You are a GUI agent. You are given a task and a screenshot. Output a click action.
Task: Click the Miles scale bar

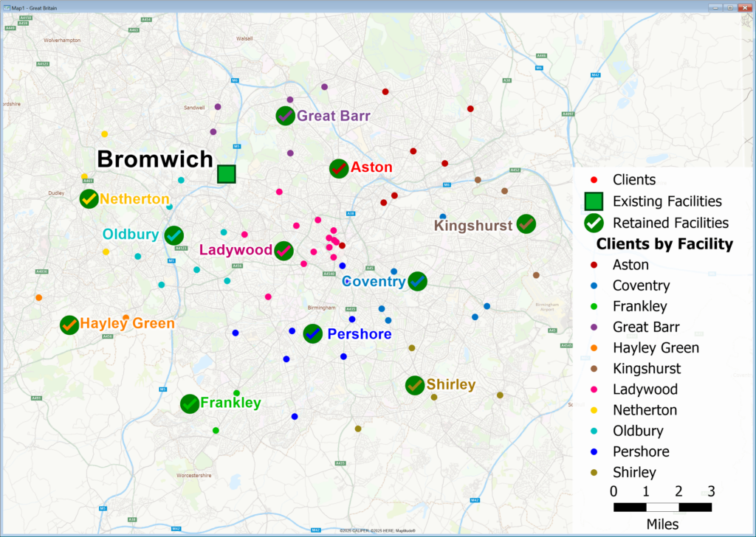click(662, 507)
